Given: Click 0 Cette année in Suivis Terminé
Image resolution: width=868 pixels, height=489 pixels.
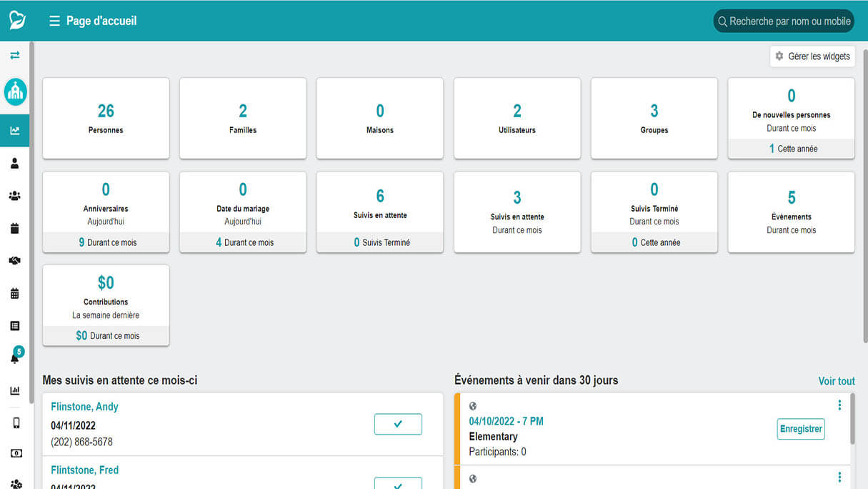Looking at the screenshot, I should [654, 242].
